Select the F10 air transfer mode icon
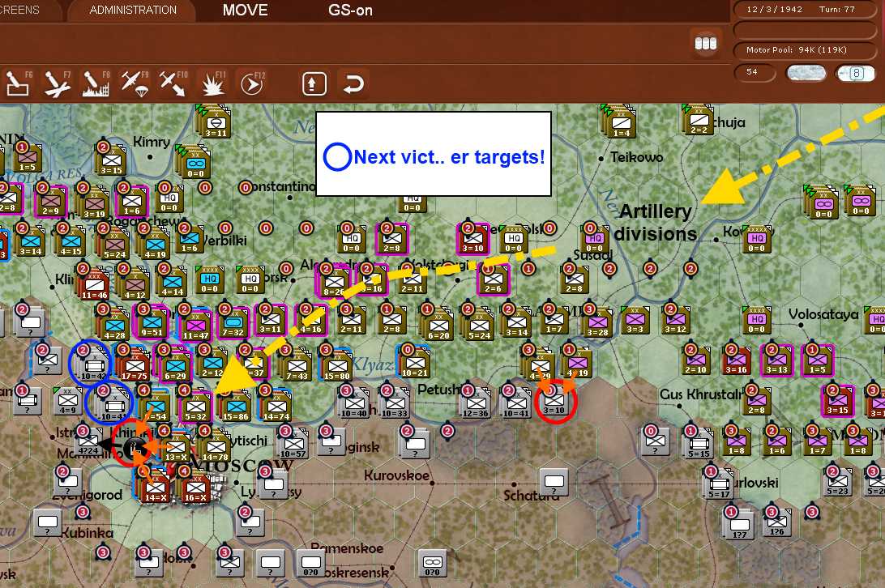Image resolution: width=885 pixels, height=588 pixels. [x=173, y=83]
